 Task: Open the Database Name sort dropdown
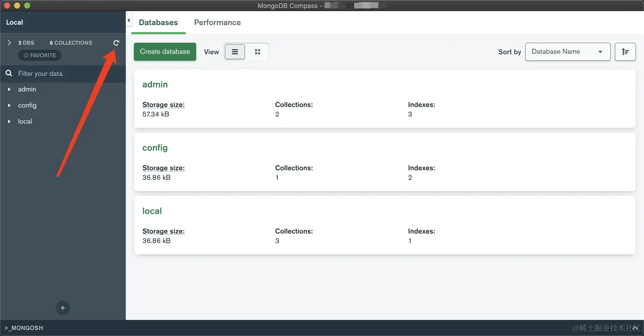567,52
